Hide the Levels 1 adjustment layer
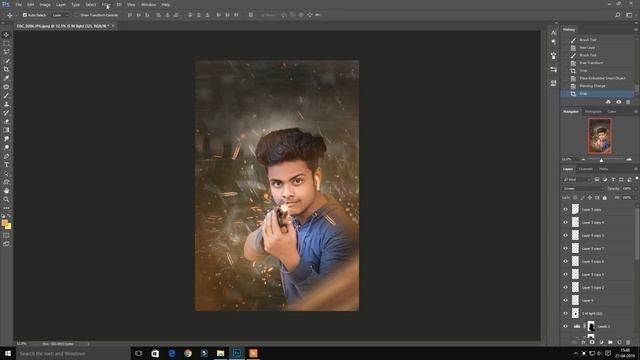This screenshot has width=640, height=360. [566, 327]
